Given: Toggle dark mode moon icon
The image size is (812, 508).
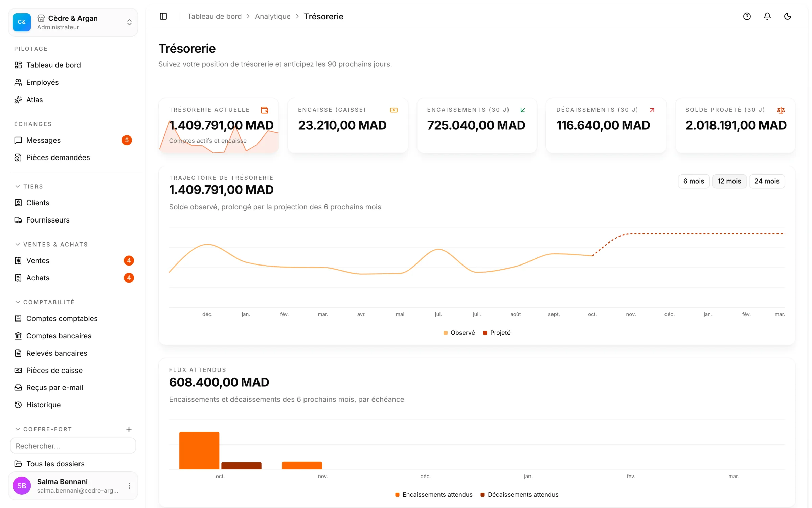Looking at the screenshot, I should (787, 16).
